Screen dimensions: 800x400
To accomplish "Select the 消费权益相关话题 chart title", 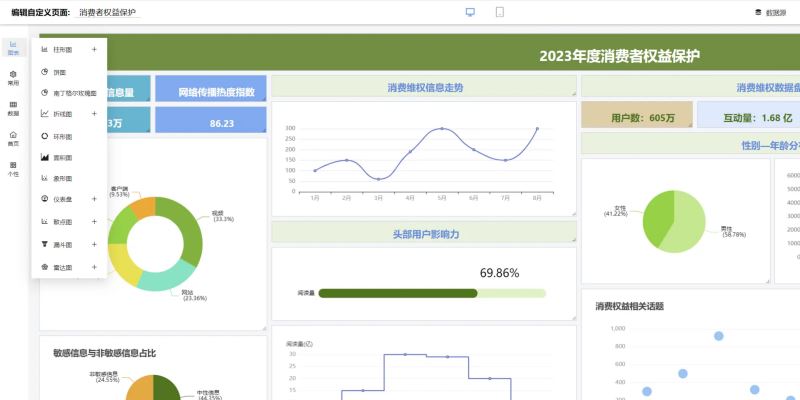I will 629,306.
